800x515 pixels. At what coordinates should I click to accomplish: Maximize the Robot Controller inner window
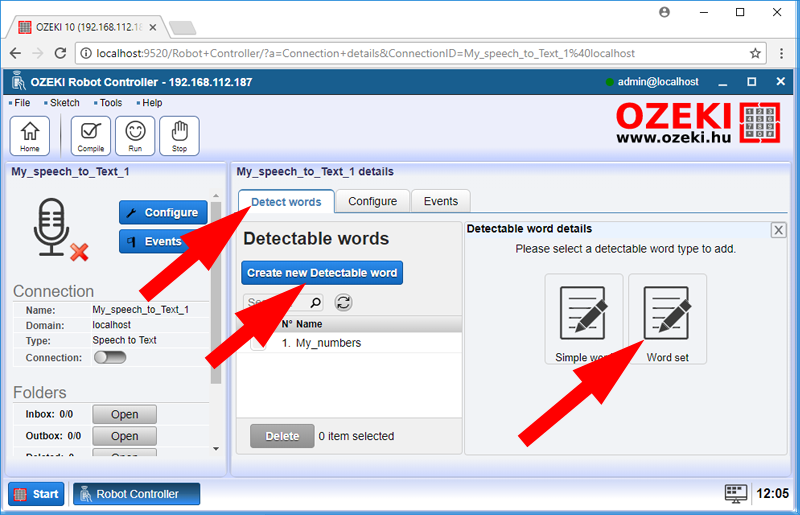tap(752, 82)
